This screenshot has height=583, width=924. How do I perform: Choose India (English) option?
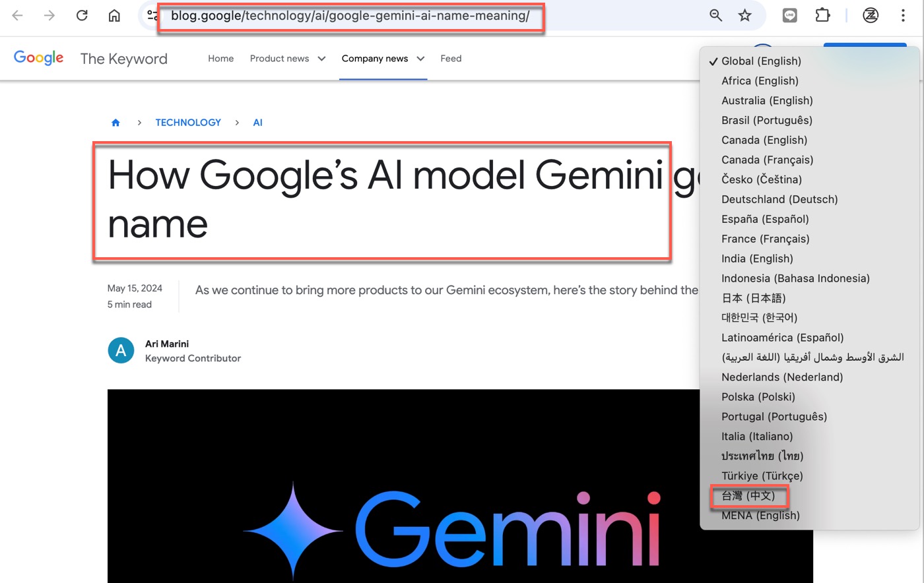(809, 259)
